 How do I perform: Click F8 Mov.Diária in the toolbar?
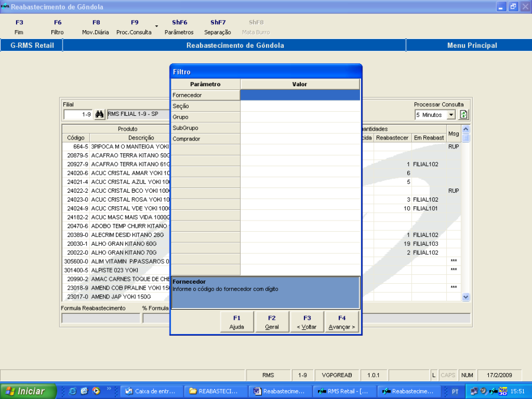[x=95, y=27]
